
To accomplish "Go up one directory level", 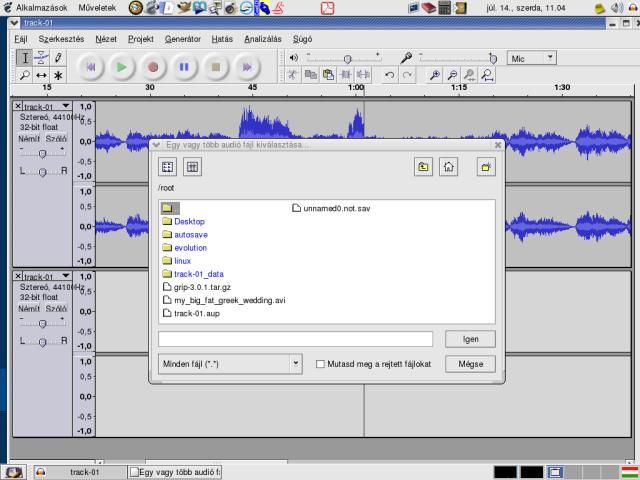I will (424, 167).
